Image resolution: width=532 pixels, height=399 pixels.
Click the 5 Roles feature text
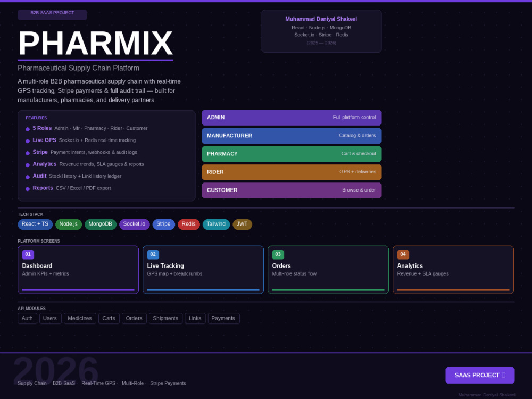point(42,128)
